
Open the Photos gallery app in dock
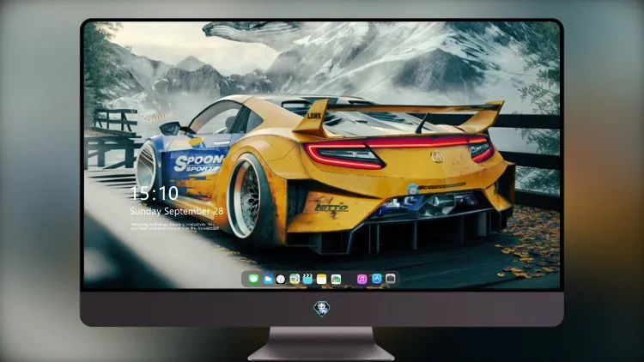[336, 280]
